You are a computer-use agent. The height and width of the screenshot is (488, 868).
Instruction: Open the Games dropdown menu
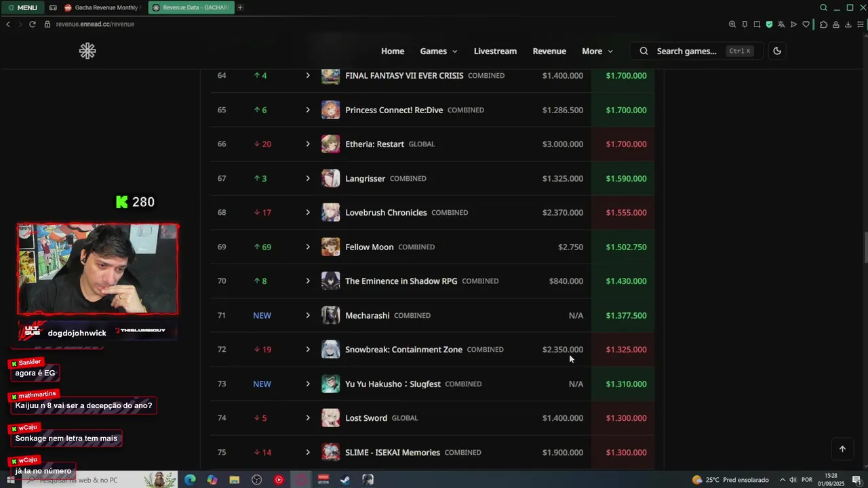438,51
